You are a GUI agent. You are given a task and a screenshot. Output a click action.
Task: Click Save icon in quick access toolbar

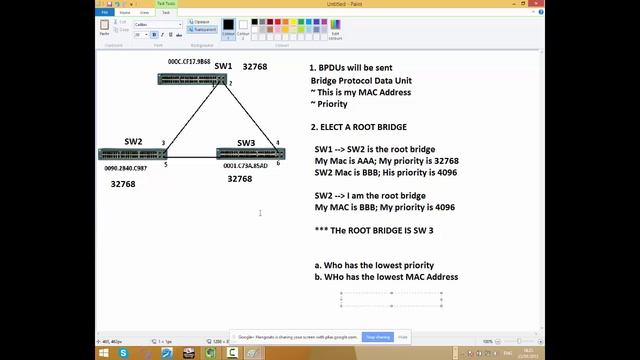tap(109, 4)
